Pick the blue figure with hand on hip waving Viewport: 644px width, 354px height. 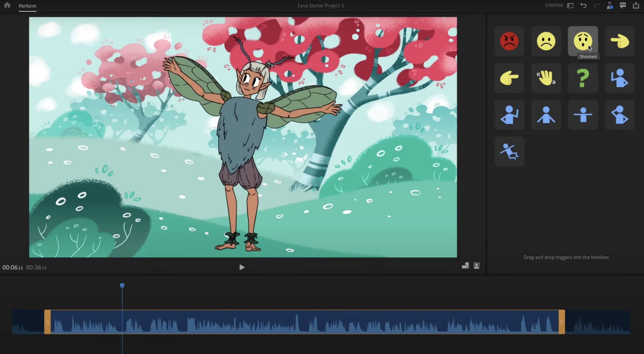point(509,115)
